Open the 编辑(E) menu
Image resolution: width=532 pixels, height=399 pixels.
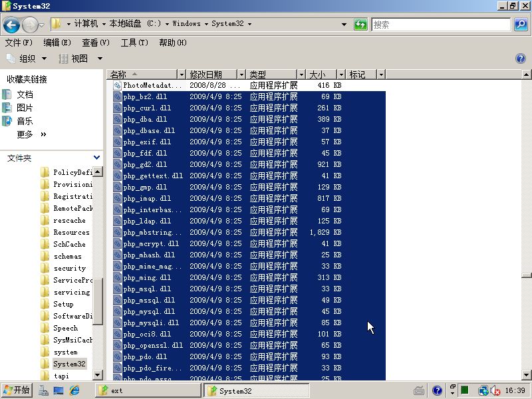(57, 43)
